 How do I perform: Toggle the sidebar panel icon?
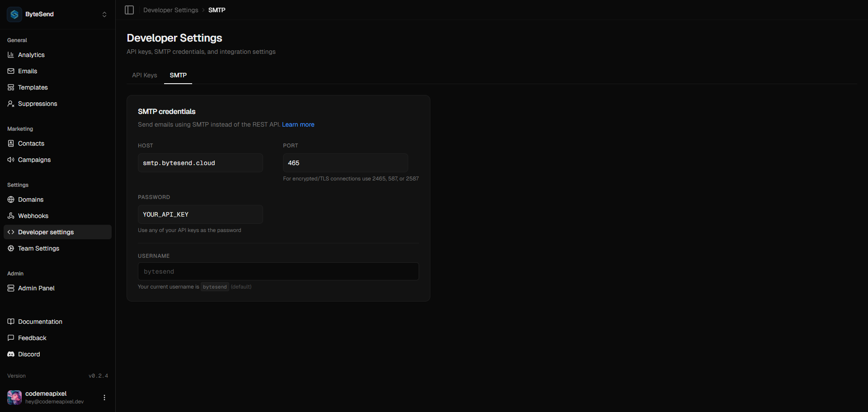pos(129,10)
